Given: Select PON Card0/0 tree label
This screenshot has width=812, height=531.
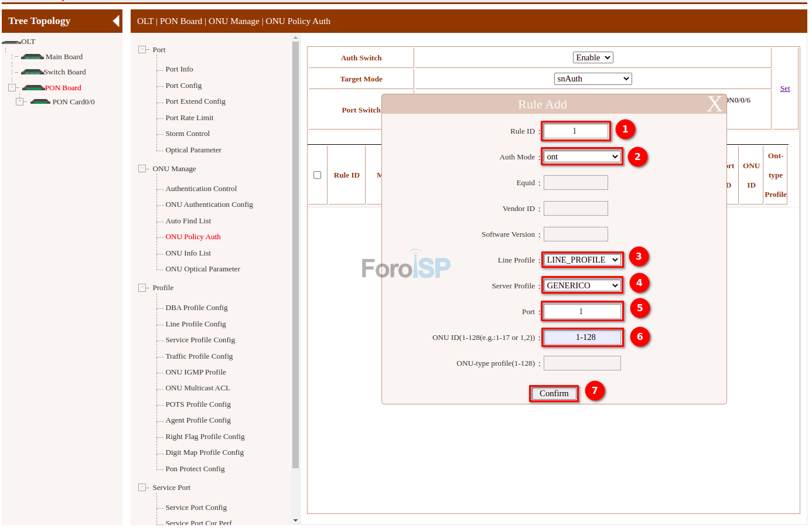Looking at the screenshot, I should pos(73,102).
